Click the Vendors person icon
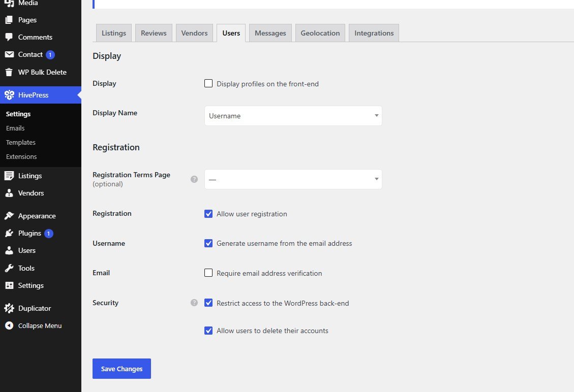 coord(9,193)
